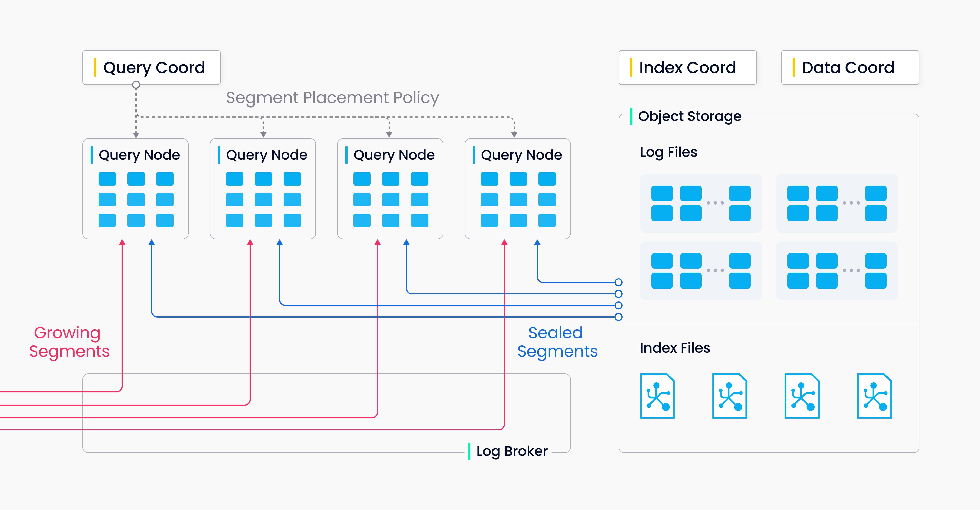Click the top-right log files block group
This screenshot has width=980, height=510.
pos(837,203)
